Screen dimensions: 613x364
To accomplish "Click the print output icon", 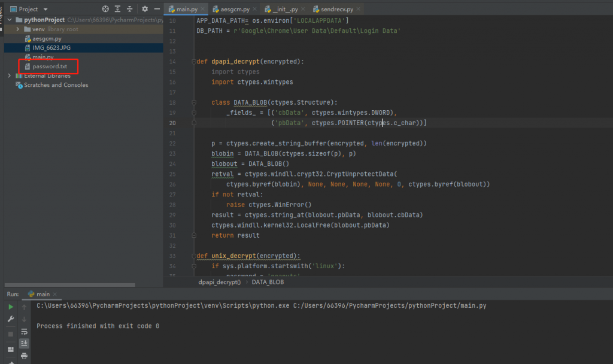I will click(24, 356).
